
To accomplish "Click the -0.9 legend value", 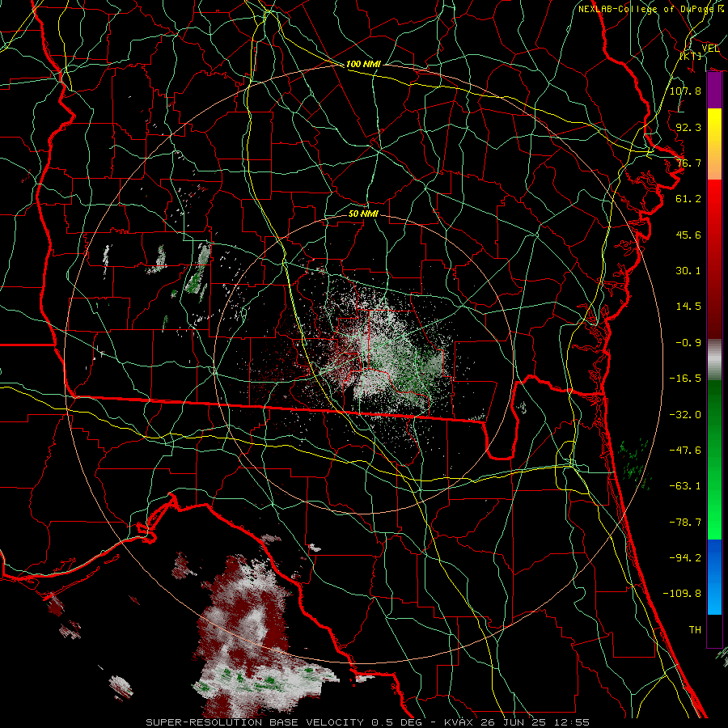I will point(688,343).
